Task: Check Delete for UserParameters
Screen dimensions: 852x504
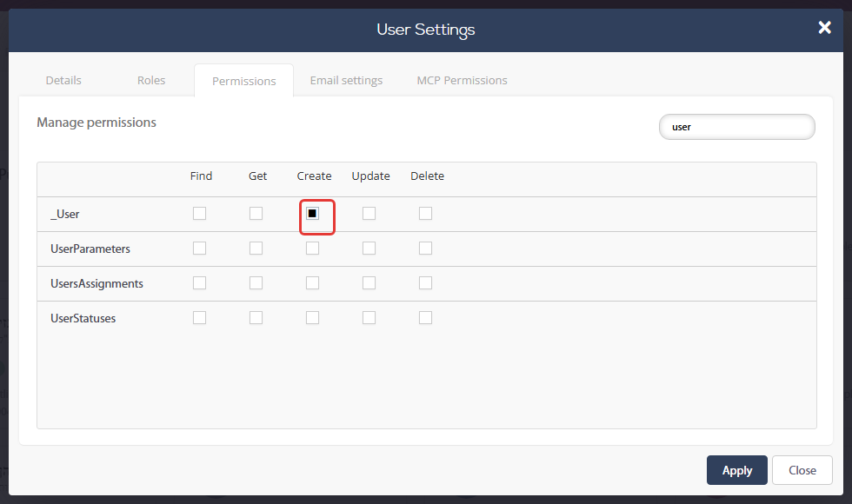Action: (x=425, y=249)
